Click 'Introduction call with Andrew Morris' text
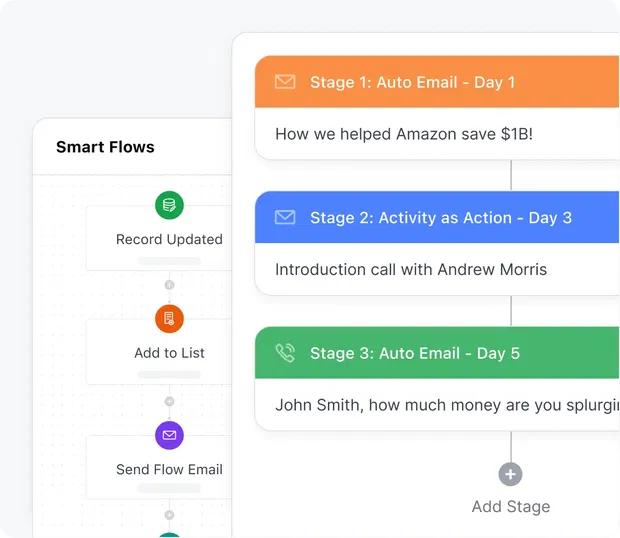This screenshot has width=620, height=538. click(411, 269)
